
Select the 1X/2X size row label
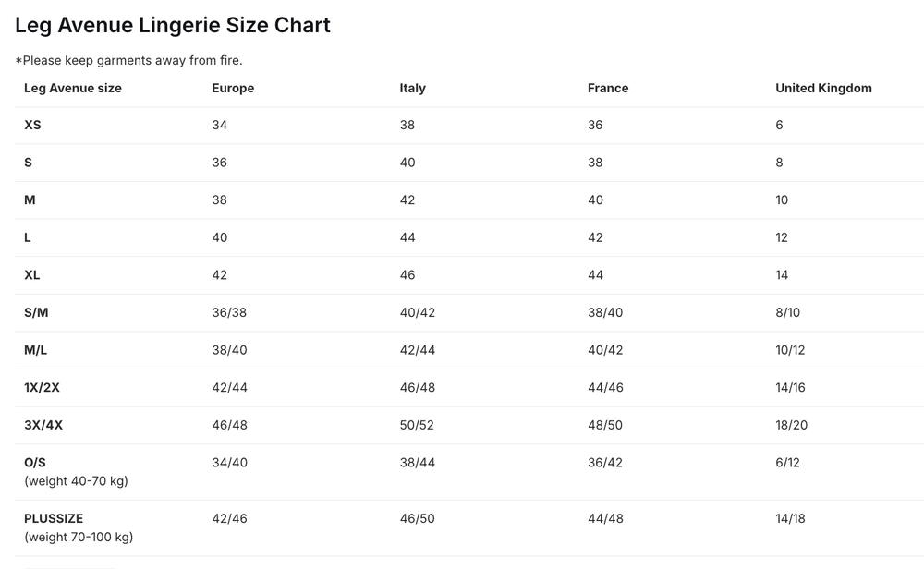click(x=42, y=388)
